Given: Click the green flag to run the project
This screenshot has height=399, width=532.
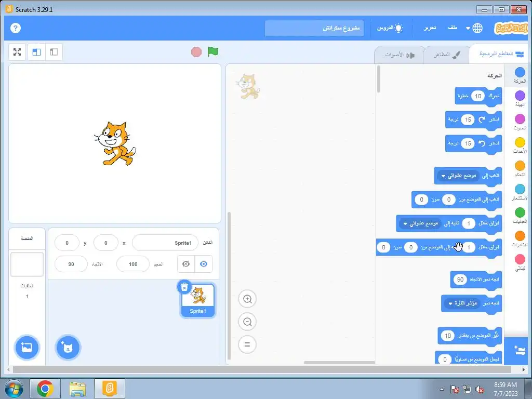Looking at the screenshot, I should click(212, 52).
